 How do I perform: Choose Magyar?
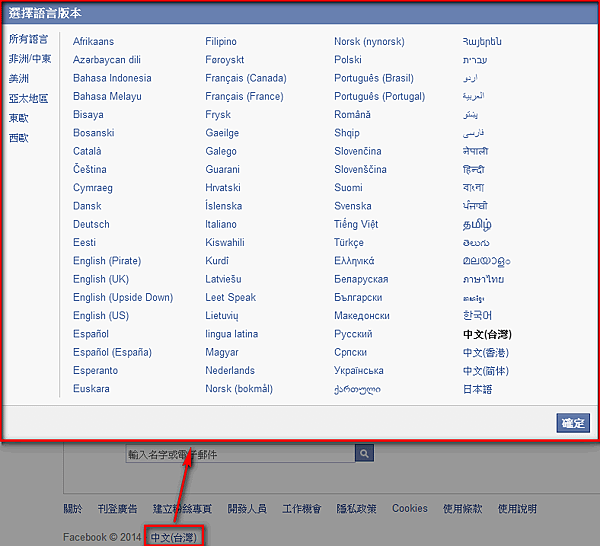(x=222, y=352)
